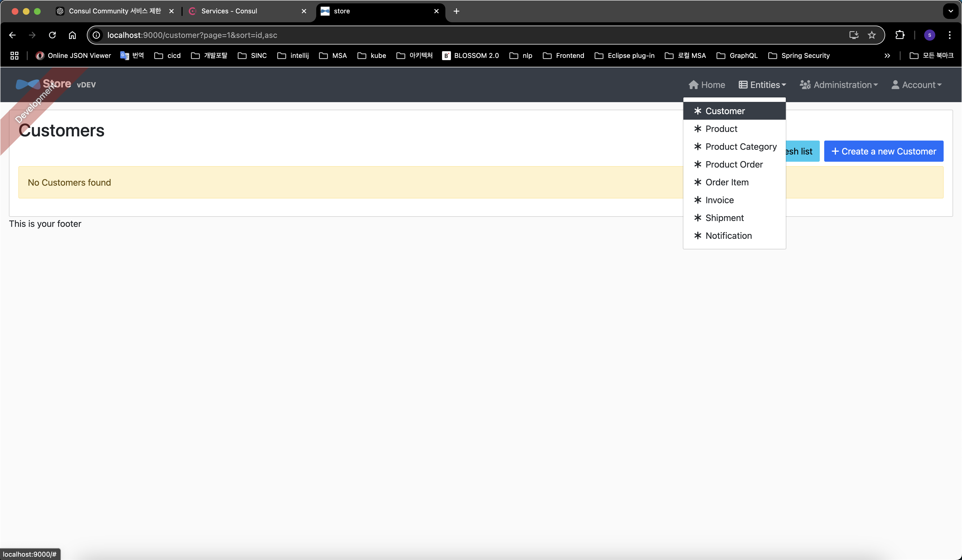Select Product Category from Entities menu
Screen dimensions: 962x560
point(741,147)
